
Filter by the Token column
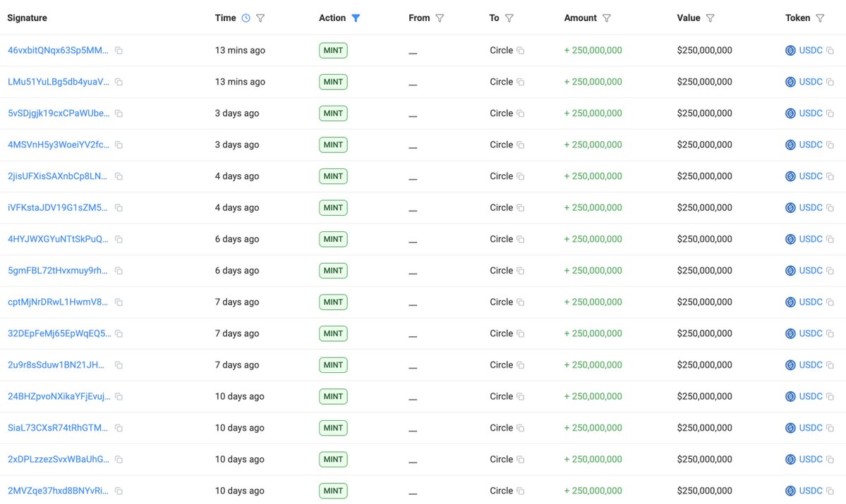click(x=820, y=18)
